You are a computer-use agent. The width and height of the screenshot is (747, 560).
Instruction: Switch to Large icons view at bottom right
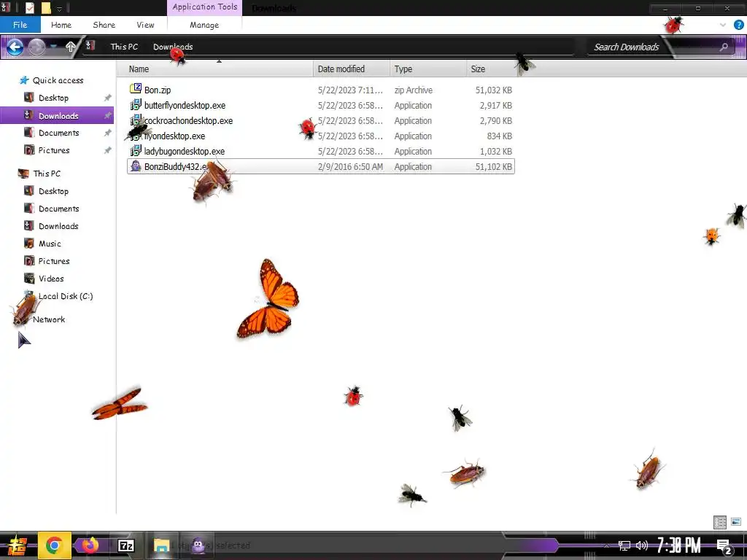click(736, 522)
